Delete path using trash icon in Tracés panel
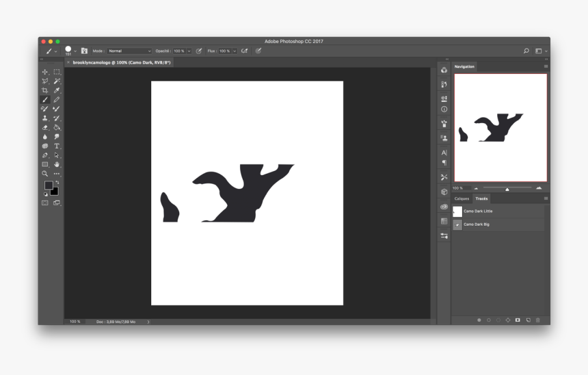The width and height of the screenshot is (588, 375). coord(538,320)
